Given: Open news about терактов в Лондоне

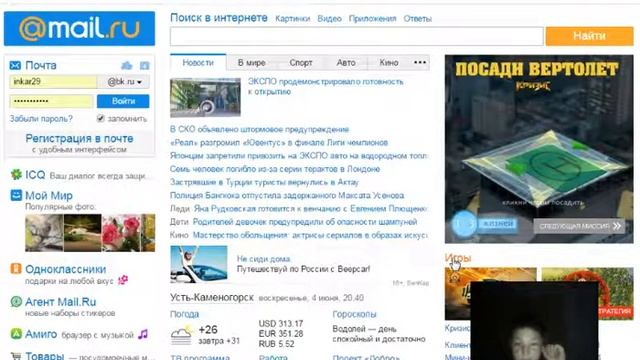Looking at the screenshot, I should [275, 169].
